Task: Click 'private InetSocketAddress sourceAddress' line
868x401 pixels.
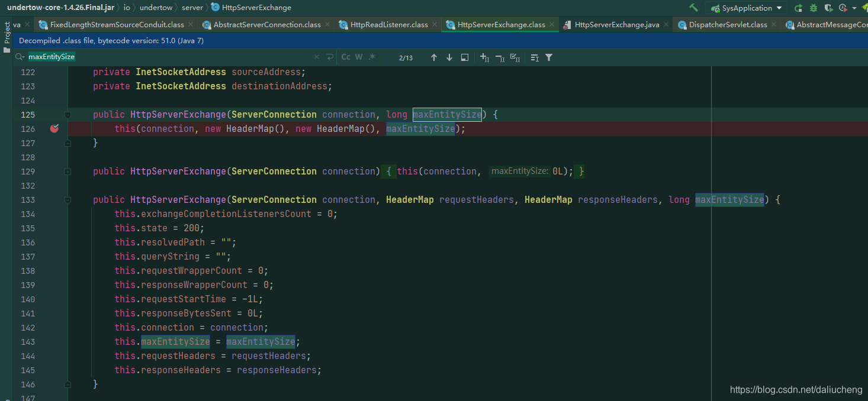Action: click(199, 72)
